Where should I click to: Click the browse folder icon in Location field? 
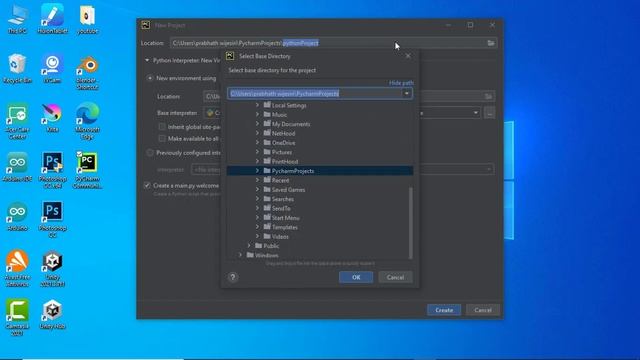tap(491, 43)
